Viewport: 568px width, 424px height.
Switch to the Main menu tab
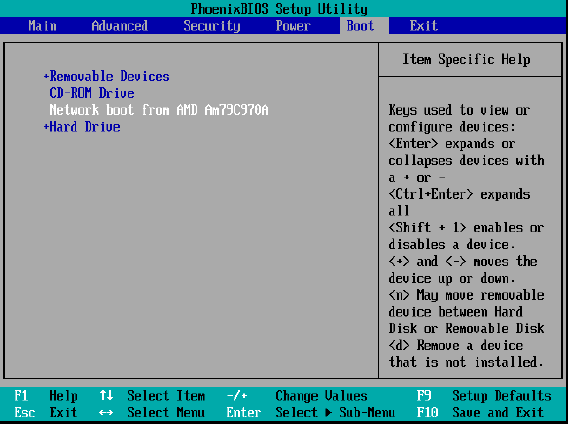click(42, 26)
